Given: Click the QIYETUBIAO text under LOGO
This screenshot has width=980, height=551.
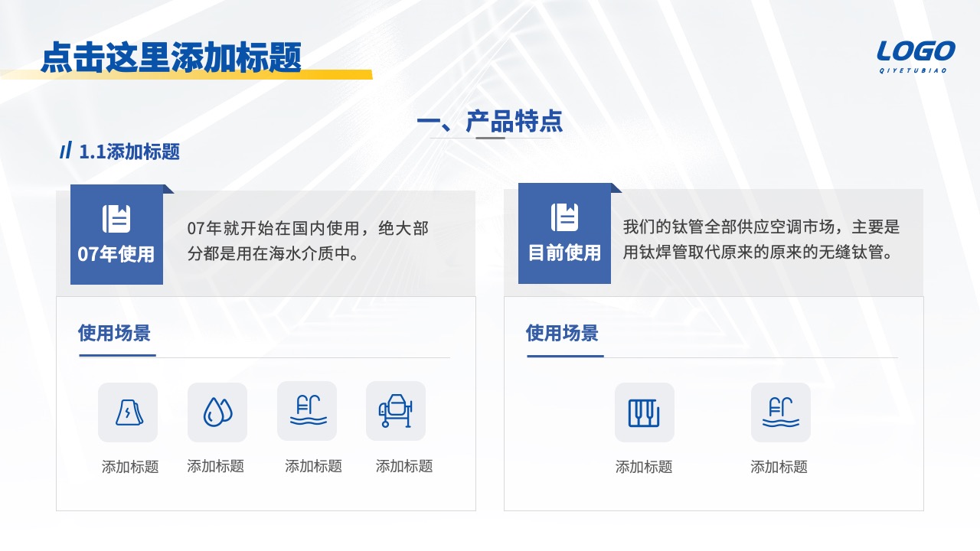Looking at the screenshot, I should (x=913, y=70).
